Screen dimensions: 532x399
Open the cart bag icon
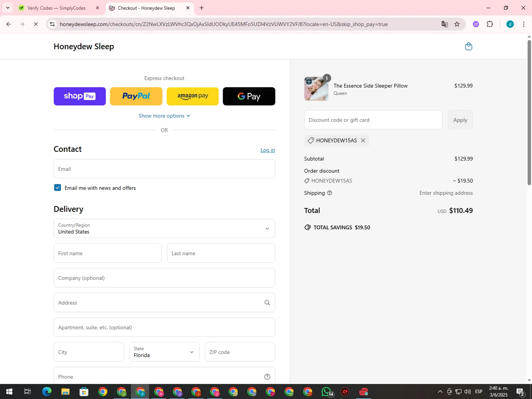coord(469,46)
